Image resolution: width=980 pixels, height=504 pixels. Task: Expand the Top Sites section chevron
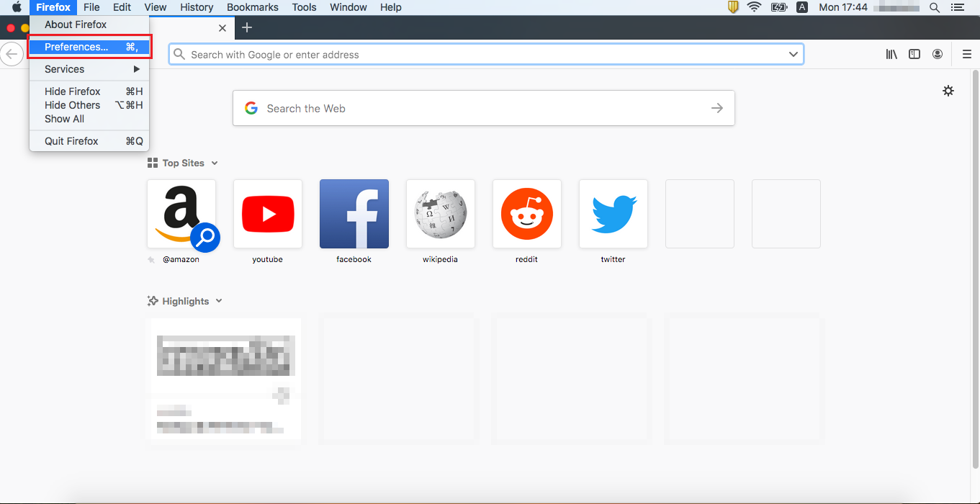(x=214, y=163)
